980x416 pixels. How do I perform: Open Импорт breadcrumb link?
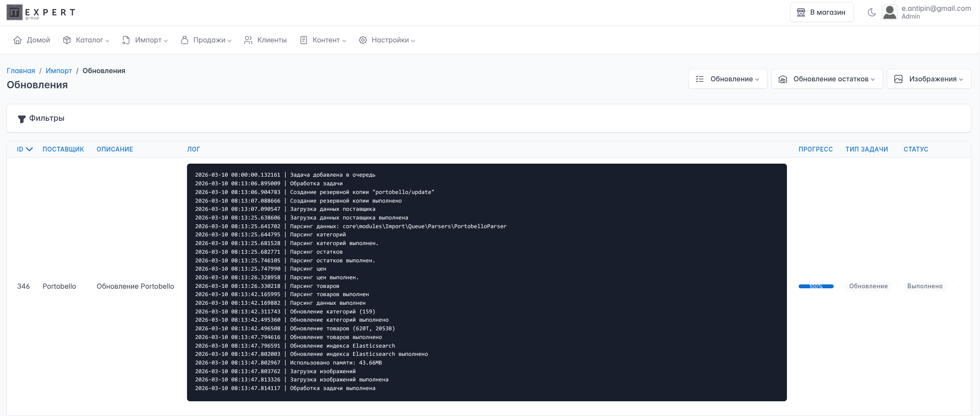click(x=59, y=71)
